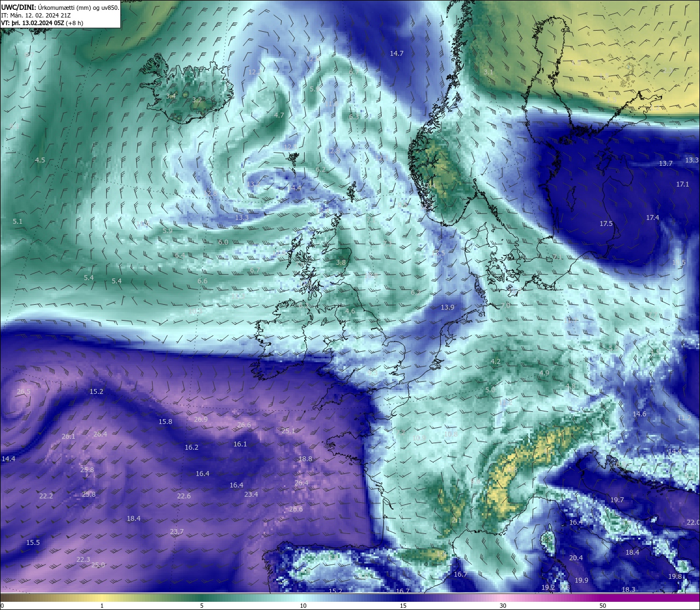
Task: Click the 3.1 value over northern Norway
Action: (x=488, y=72)
